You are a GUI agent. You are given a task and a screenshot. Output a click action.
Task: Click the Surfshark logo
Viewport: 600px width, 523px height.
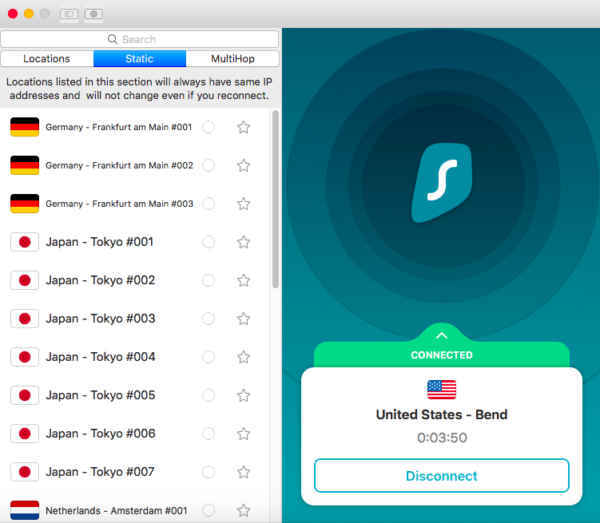442,182
